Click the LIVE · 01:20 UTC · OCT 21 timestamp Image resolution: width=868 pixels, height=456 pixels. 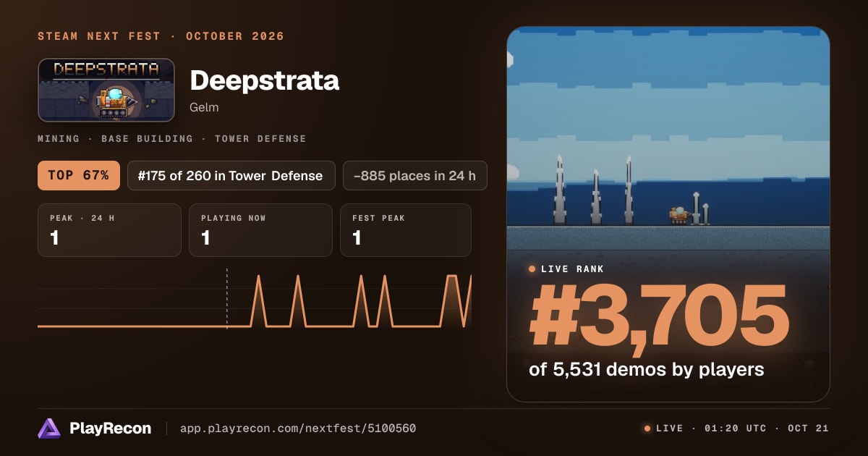point(742,428)
